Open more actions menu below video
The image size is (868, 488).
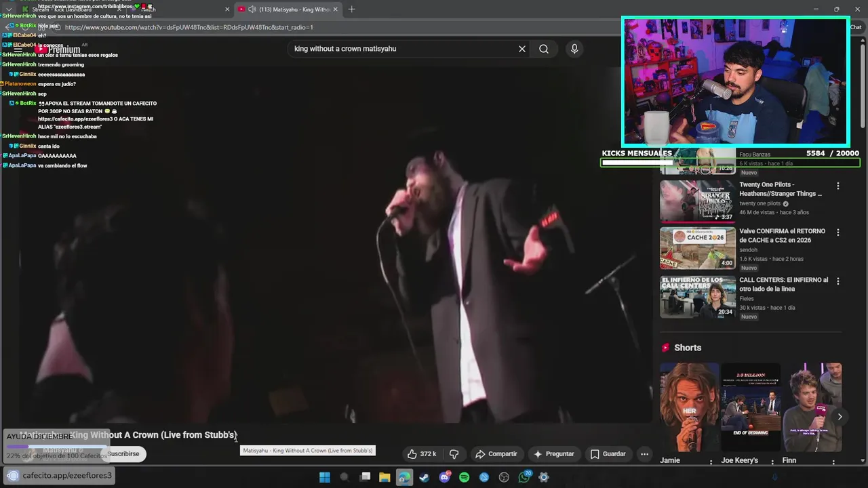(645, 454)
